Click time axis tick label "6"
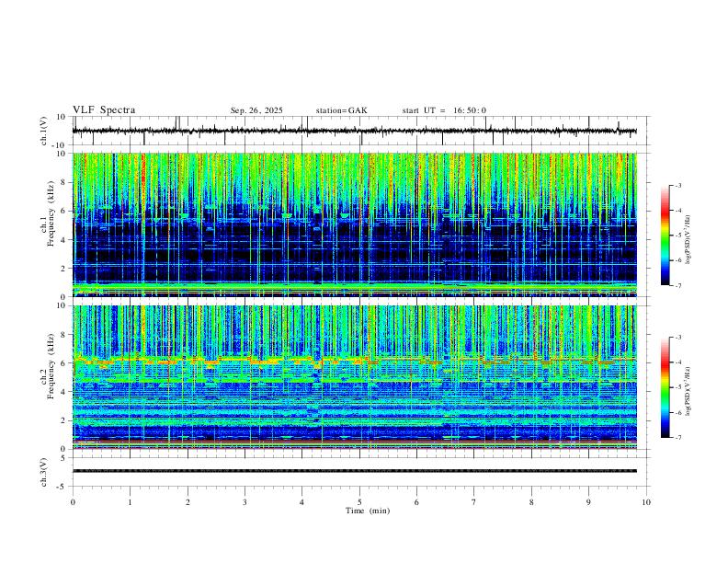 (416, 502)
